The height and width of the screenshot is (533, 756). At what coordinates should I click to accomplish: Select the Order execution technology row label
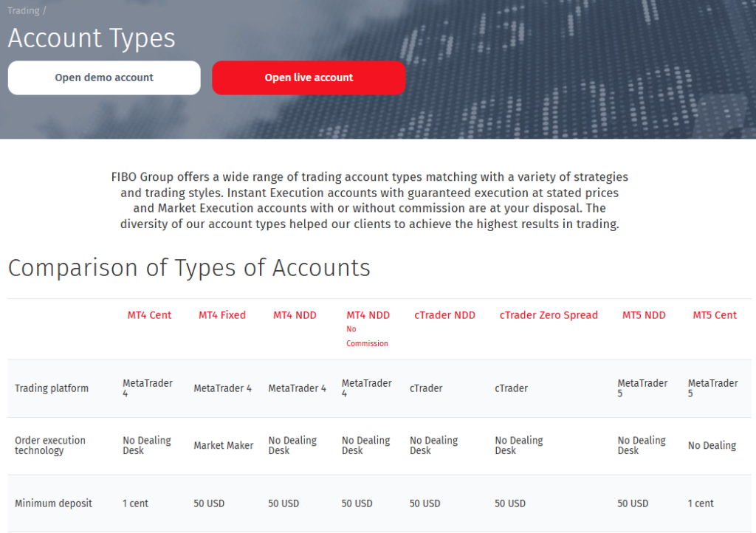coord(50,445)
